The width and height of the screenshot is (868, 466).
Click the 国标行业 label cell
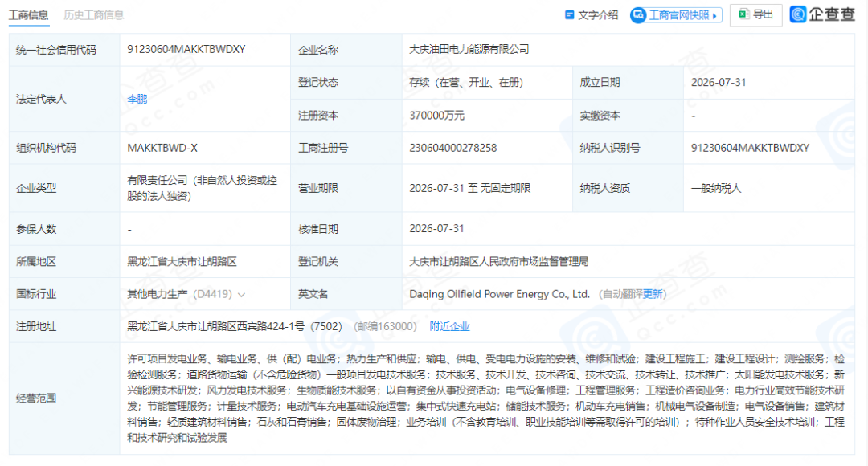[x=64, y=294]
